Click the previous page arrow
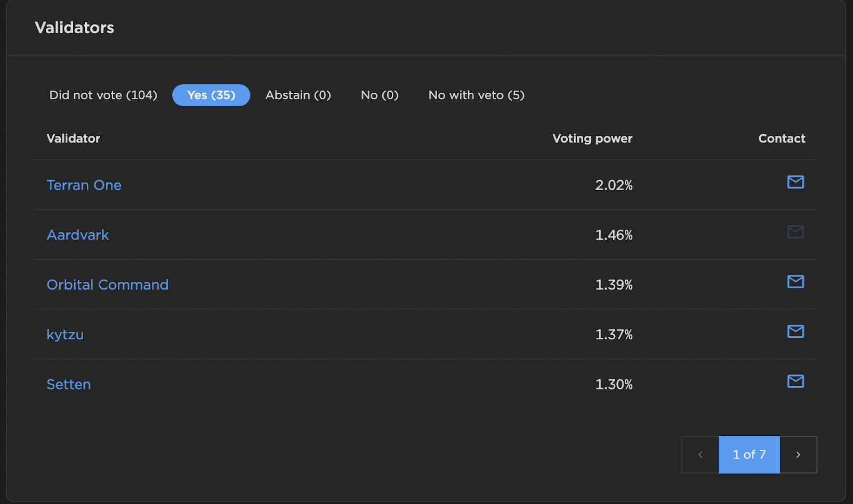Viewport: 853px width, 504px height. pos(701,454)
